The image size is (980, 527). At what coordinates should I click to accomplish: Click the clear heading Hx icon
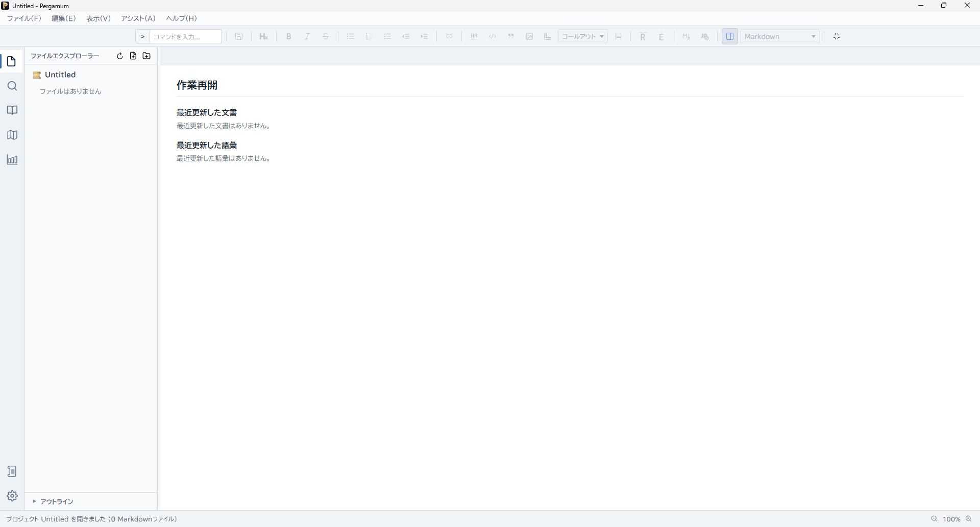click(263, 36)
